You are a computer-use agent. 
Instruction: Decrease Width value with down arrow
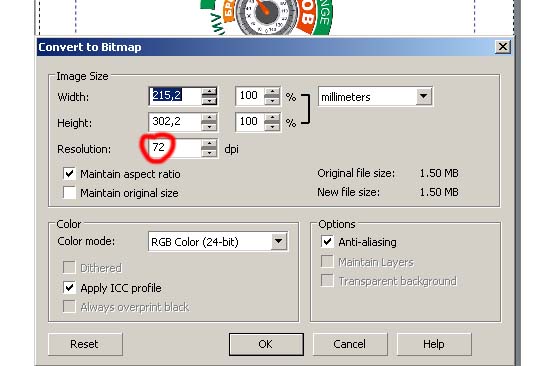pos(209,101)
